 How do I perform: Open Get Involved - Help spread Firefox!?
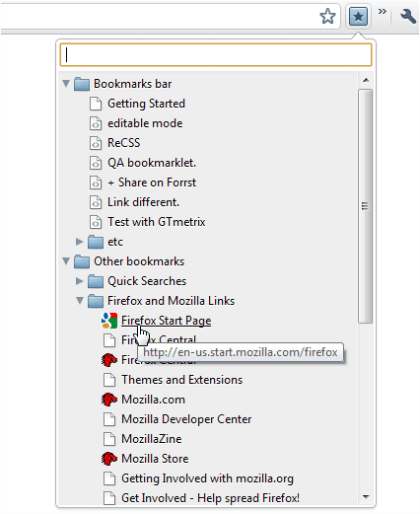click(210, 498)
